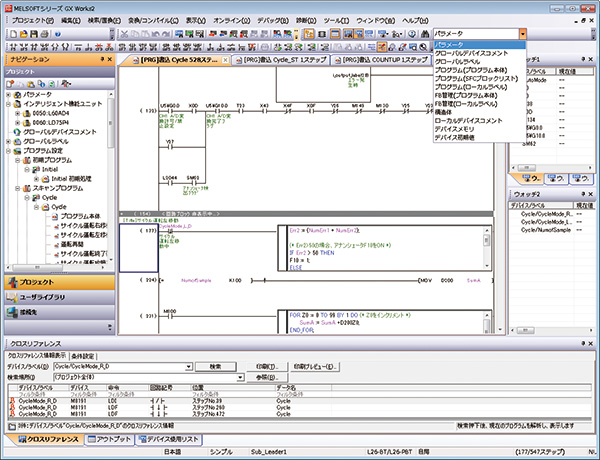This screenshot has height=460, width=600.
Task: Open the ユーザライブラリ view
Action: coord(60,297)
